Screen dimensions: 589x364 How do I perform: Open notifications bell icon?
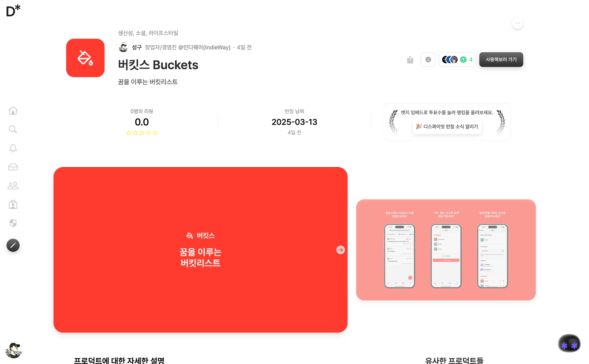[13, 148]
